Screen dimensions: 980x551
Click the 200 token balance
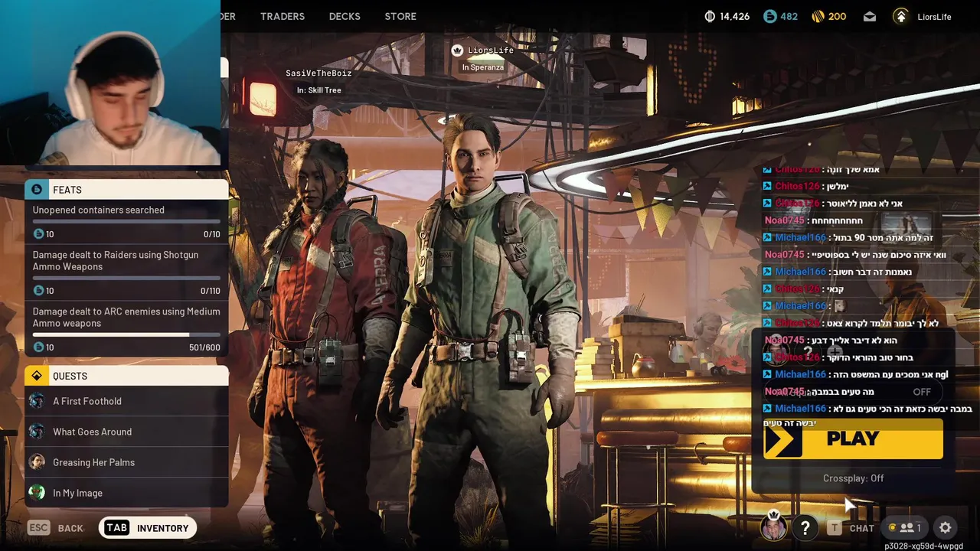tap(838, 16)
